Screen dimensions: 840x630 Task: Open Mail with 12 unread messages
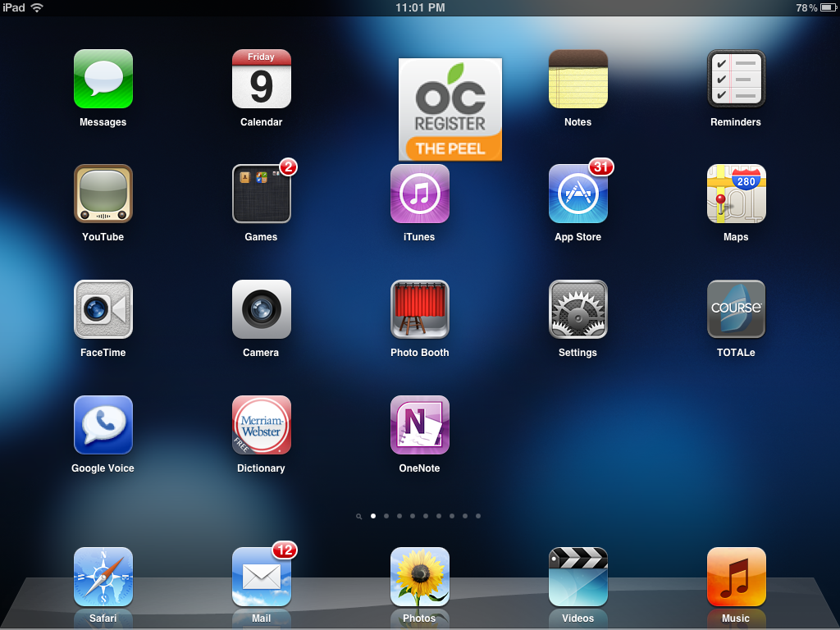[x=262, y=577]
